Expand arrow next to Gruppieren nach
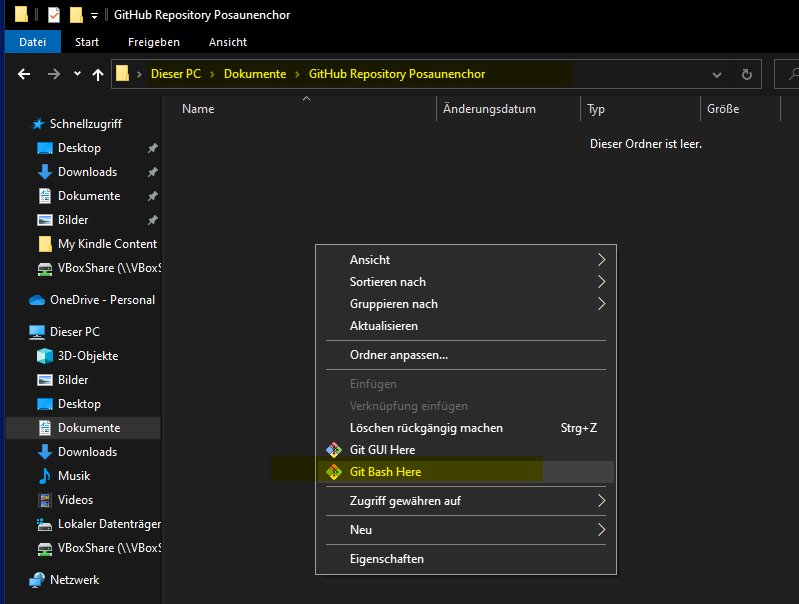The height and width of the screenshot is (604, 799). (x=601, y=304)
